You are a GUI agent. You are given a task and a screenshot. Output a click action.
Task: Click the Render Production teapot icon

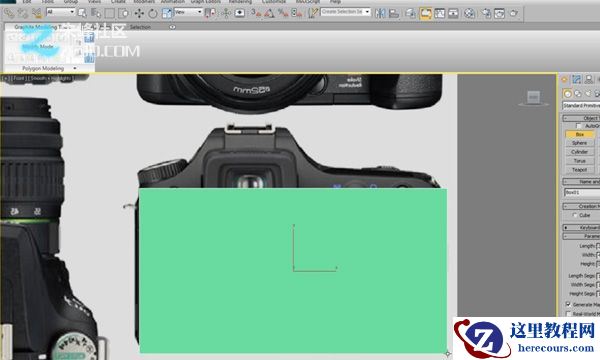point(514,13)
